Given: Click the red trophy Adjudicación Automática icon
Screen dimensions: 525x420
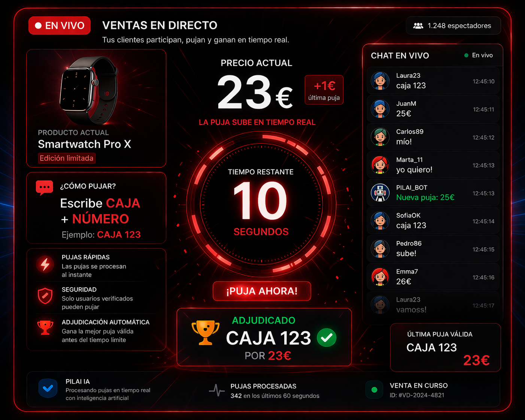Looking at the screenshot, I should tap(45, 327).
